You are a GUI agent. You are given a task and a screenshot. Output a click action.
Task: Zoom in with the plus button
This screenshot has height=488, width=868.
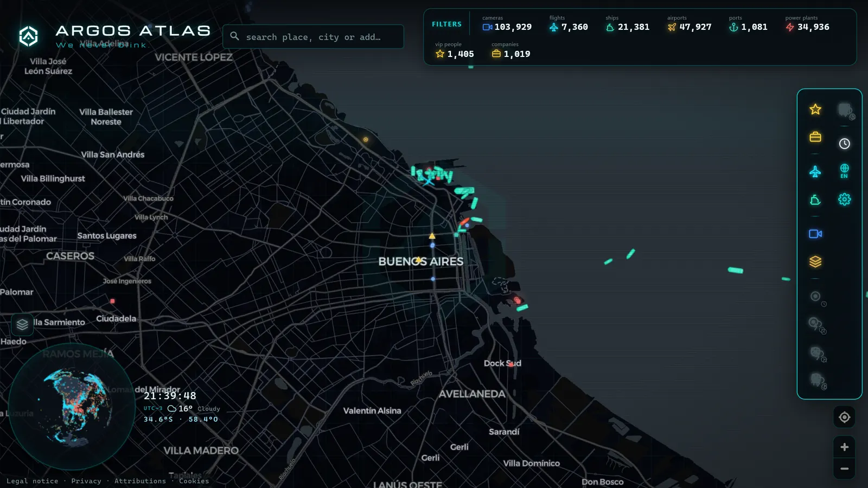[x=844, y=447]
